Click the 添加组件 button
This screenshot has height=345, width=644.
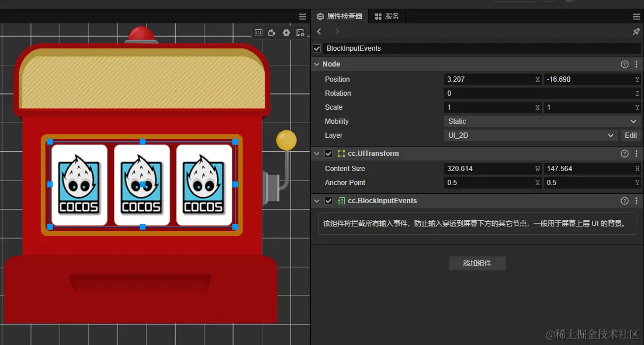pyautogui.click(x=477, y=263)
